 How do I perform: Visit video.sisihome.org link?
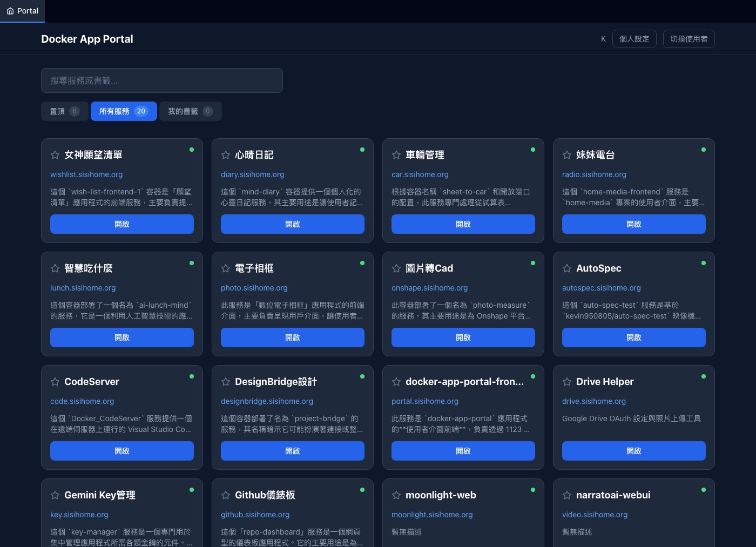(595, 515)
